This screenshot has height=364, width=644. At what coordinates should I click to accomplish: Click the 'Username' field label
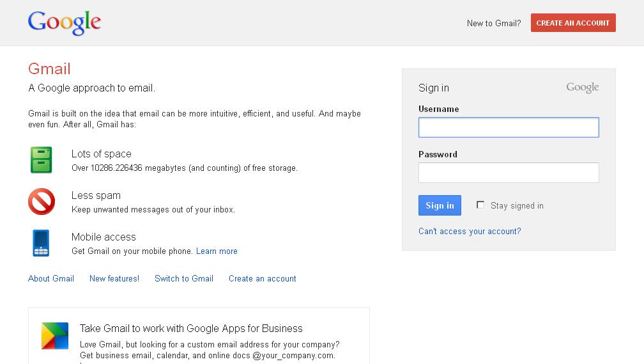click(x=439, y=109)
